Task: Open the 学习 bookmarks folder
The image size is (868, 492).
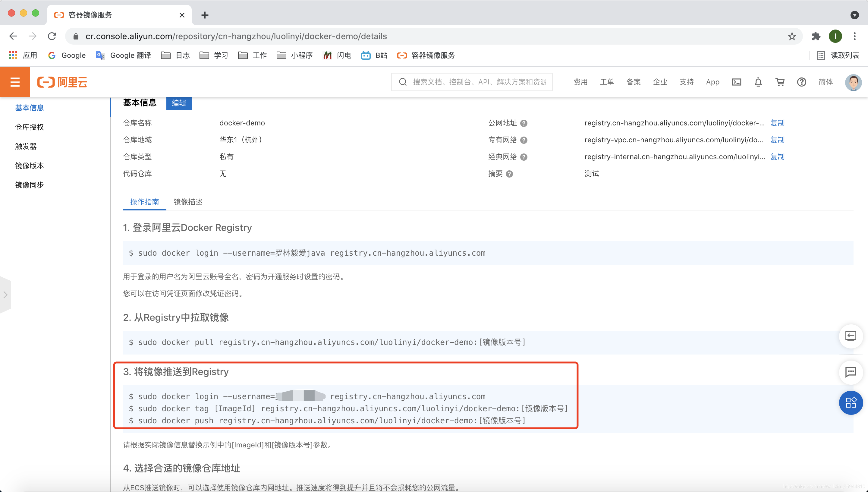Action: 214,55
